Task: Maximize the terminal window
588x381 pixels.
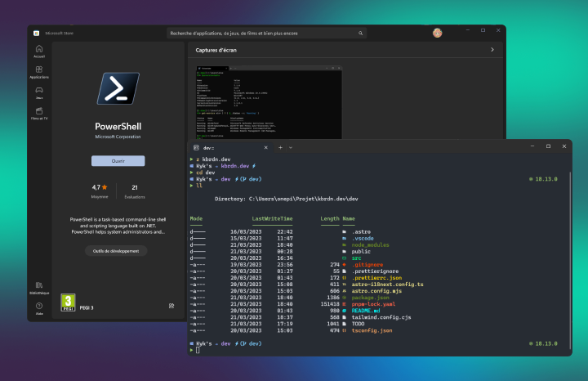Action: pyautogui.click(x=548, y=146)
